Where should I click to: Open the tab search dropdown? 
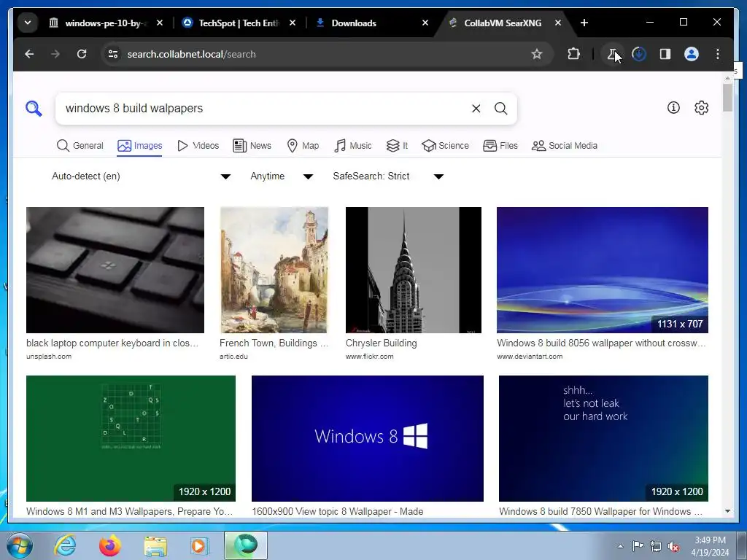28,23
